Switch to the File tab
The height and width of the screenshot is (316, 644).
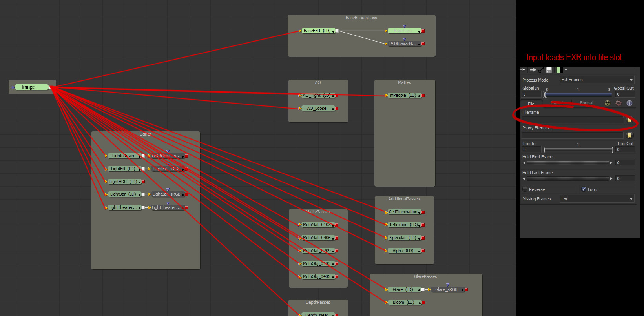(x=531, y=104)
